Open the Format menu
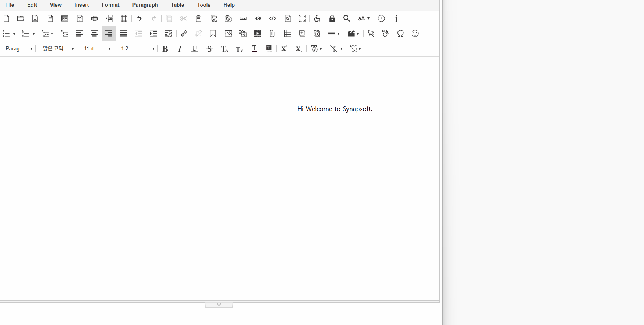 point(110,5)
